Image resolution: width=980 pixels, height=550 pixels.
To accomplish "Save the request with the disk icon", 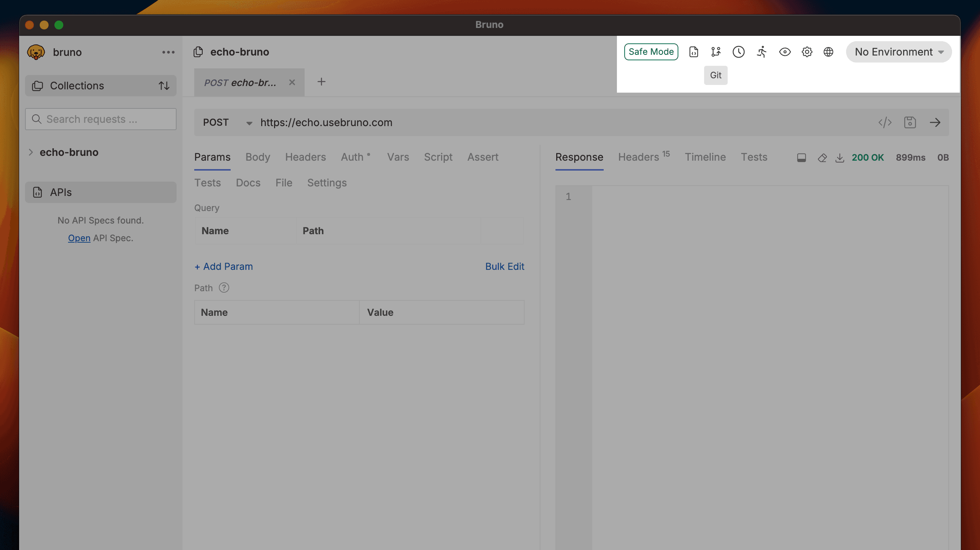I will coord(910,122).
